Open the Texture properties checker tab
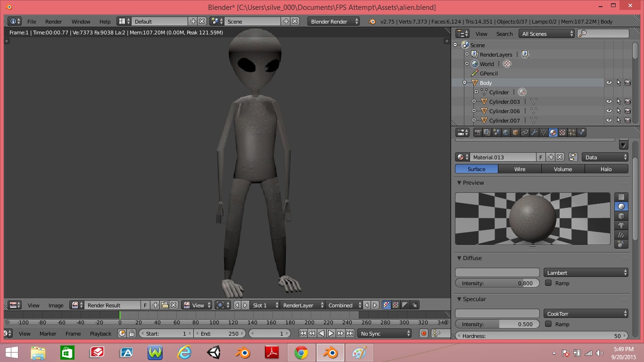This screenshot has width=644, height=362. point(562,133)
